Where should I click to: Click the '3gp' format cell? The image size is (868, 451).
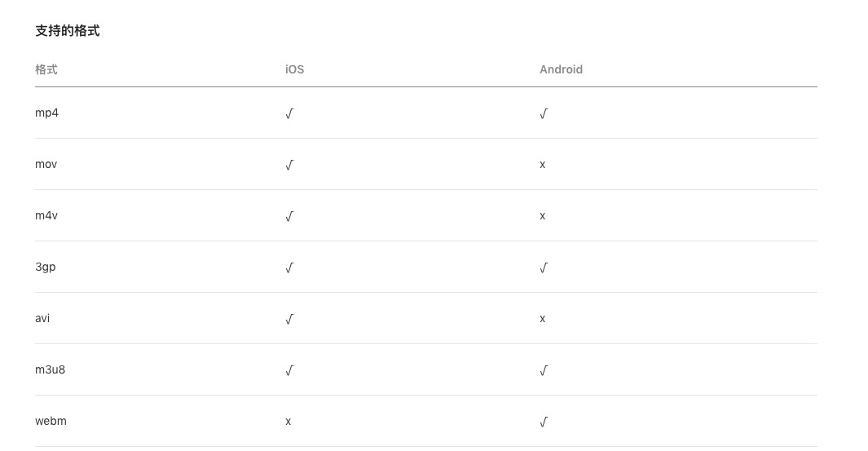point(46,267)
